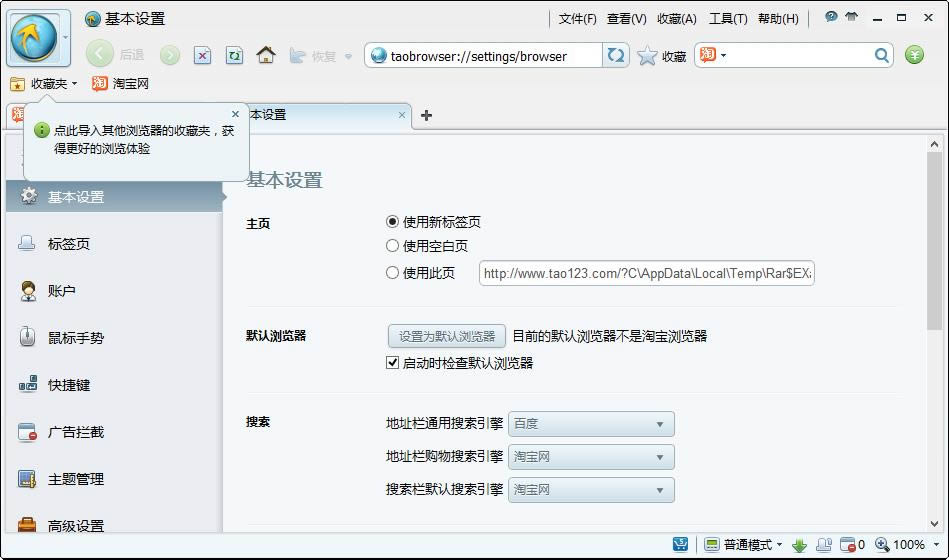Click the back arrow (后退) button
Screen dimensions: 949x560
[100, 55]
